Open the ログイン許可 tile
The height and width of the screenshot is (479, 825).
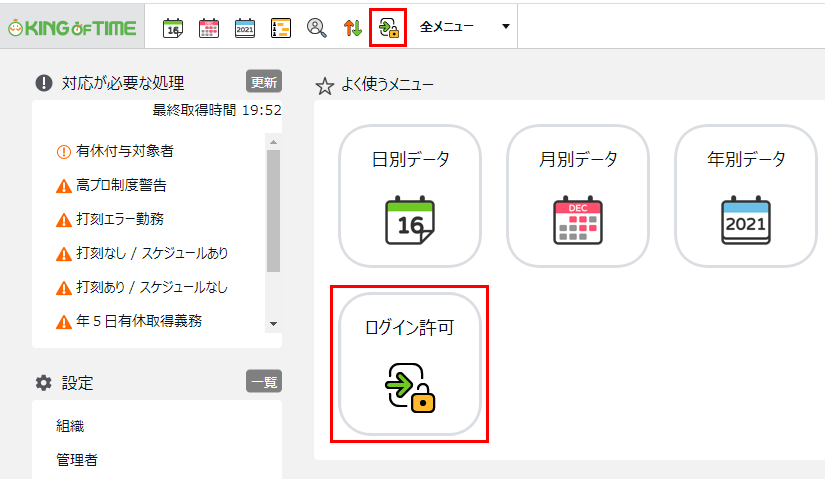tap(410, 364)
